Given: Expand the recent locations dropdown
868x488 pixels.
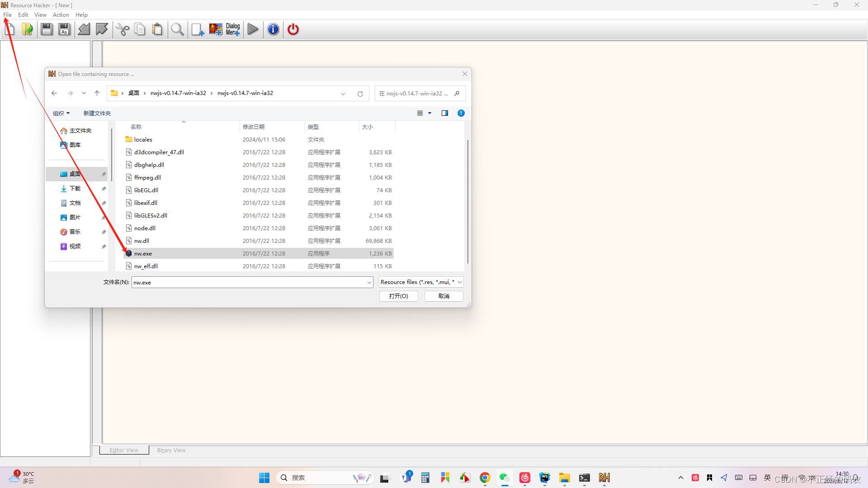Looking at the screenshot, I should tap(84, 93).
